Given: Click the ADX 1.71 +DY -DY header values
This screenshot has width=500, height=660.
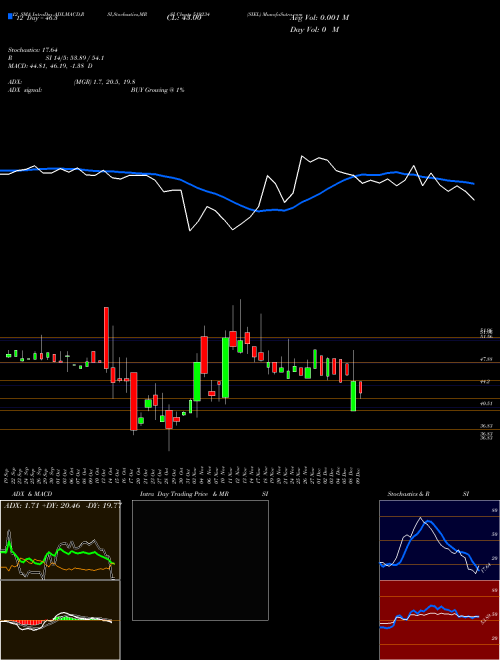Looking at the screenshot, I should click(x=63, y=505).
